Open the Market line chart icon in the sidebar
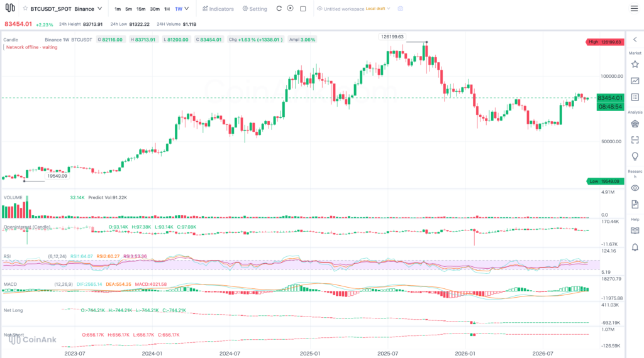 pos(635,81)
